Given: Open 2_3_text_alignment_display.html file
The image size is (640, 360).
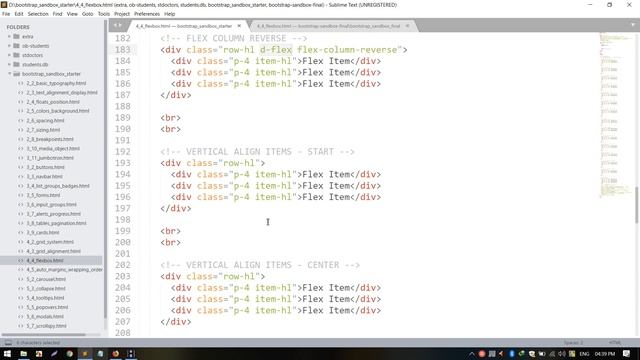Looking at the screenshot, I should click(x=62, y=93).
